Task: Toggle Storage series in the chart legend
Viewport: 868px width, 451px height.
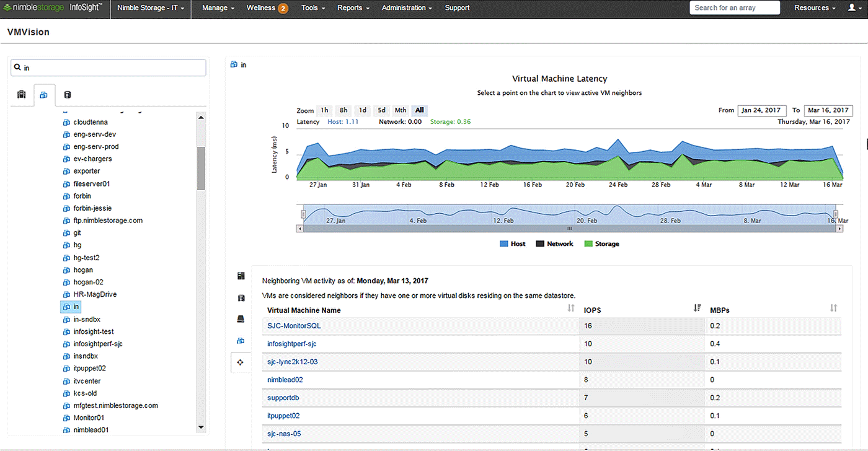Action: click(601, 244)
